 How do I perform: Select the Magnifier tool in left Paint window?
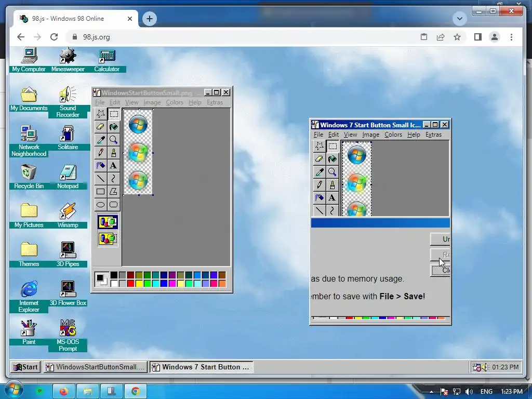114,139
